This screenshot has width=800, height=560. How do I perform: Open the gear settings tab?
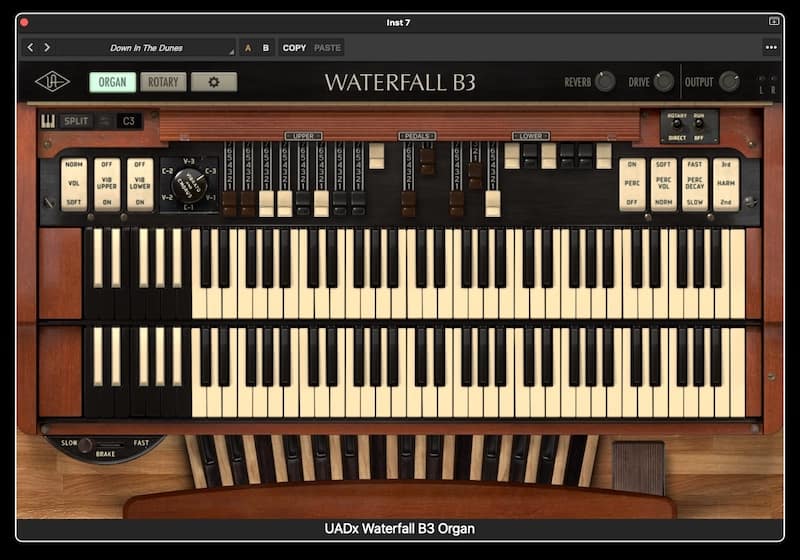pyautogui.click(x=214, y=82)
